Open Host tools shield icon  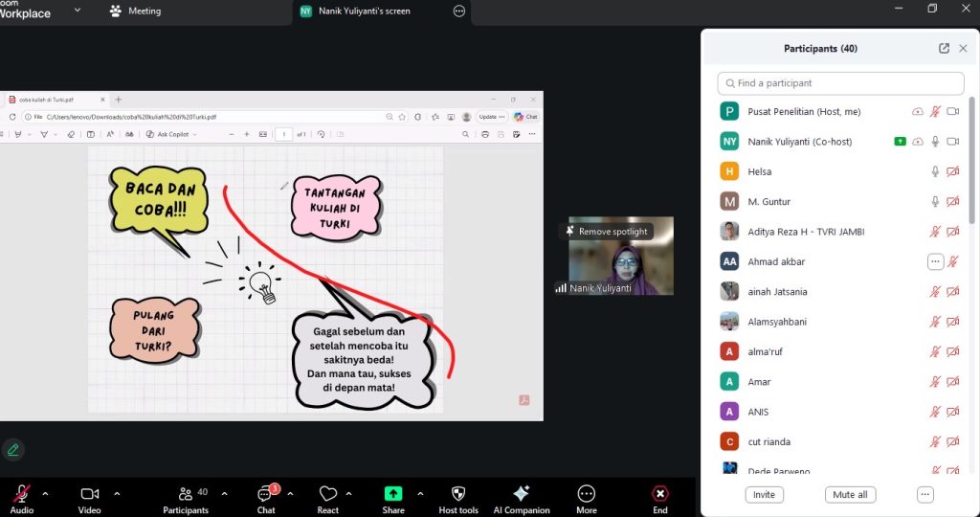pyautogui.click(x=458, y=493)
